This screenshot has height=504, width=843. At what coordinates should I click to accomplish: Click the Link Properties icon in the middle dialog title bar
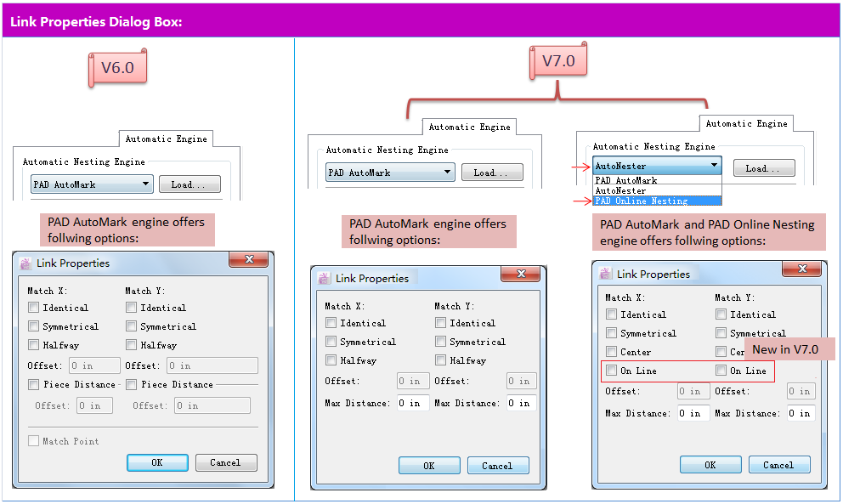pyautogui.click(x=324, y=278)
